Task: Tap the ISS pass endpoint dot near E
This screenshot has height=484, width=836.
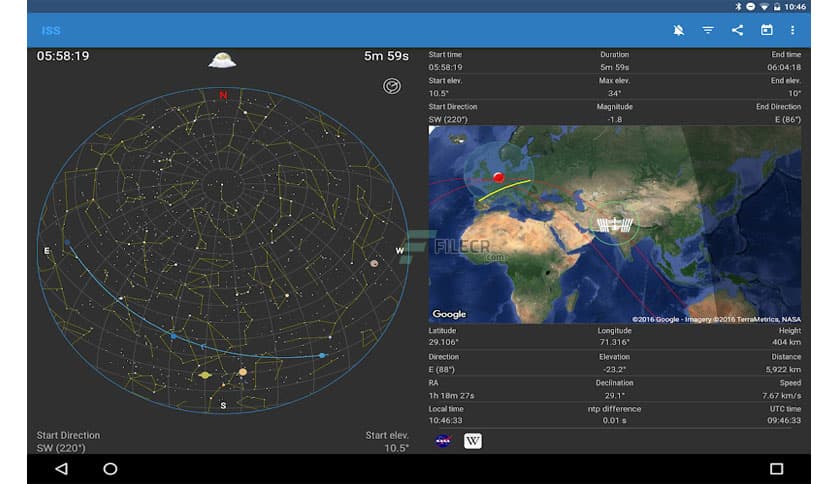Action: (67, 243)
